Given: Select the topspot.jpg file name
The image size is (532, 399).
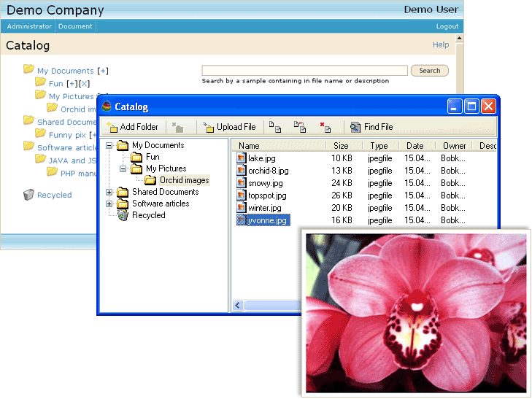Looking at the screenshot, I should click(x=267, y=195).
